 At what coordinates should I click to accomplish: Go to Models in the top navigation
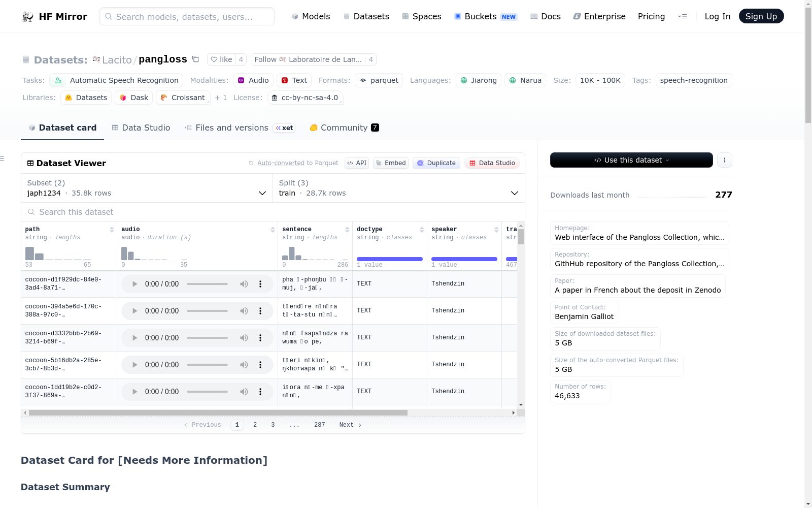point(311,16)
